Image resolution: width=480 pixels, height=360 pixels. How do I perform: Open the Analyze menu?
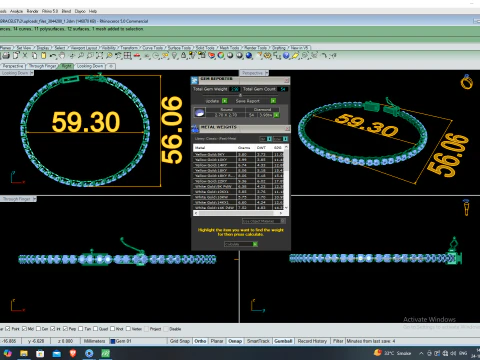click(x=16, y=11)
